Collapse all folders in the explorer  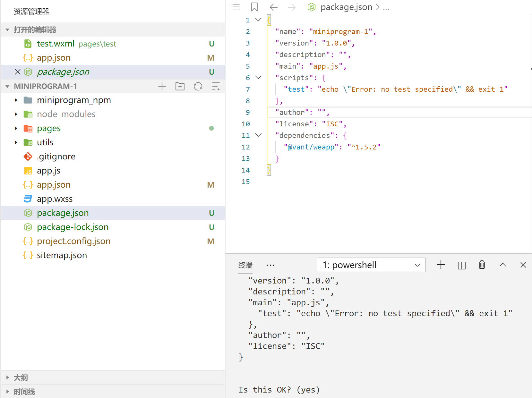(216, 86)
